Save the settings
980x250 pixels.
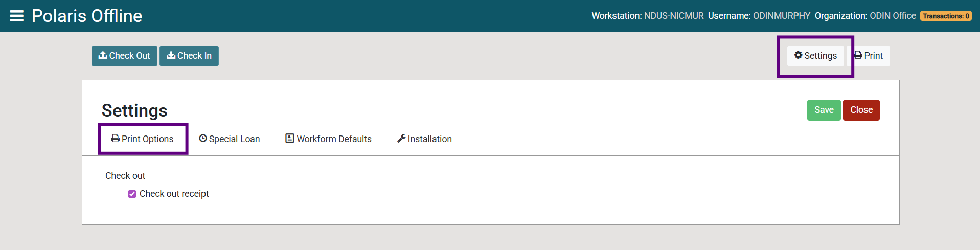[x=824, y=110]
